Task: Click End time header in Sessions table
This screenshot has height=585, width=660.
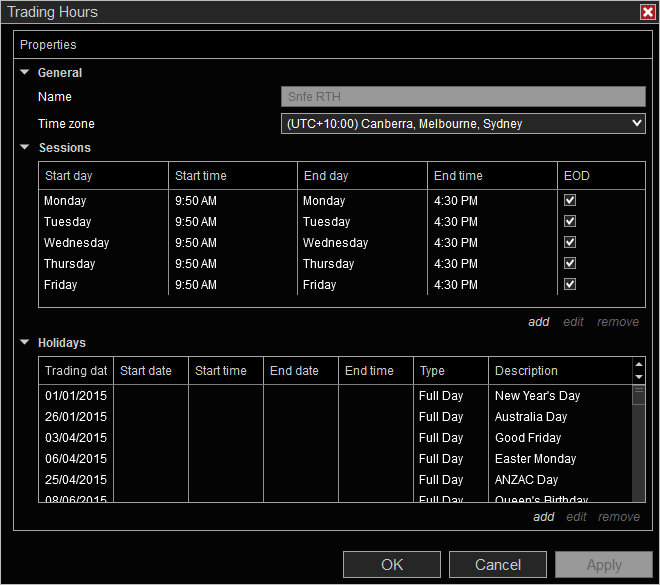Action: coord(492,176)
